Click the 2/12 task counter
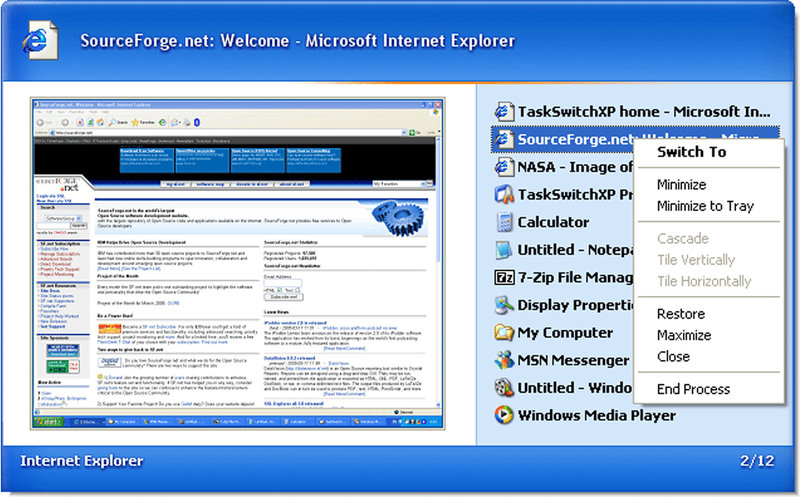This screenshot has height=497, width=800. (x=757, y=461)
